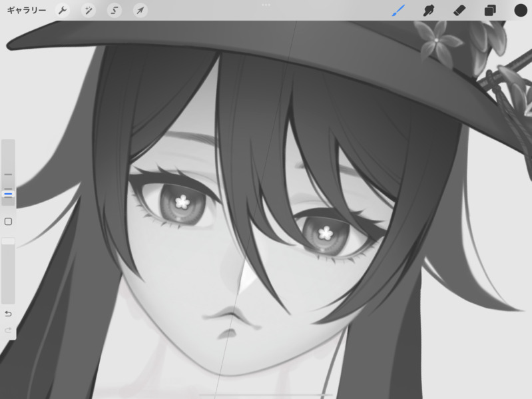Open the Adjustments magic wand menu

89,10
